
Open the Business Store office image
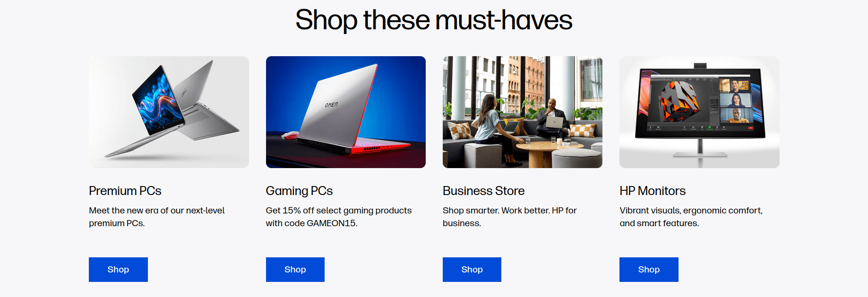(x=523, y=112)
